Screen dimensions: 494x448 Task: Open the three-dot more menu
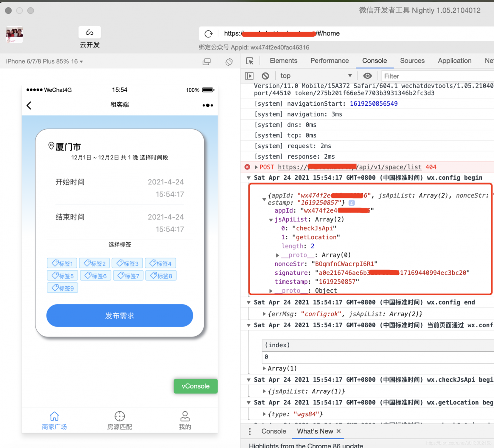208,105
